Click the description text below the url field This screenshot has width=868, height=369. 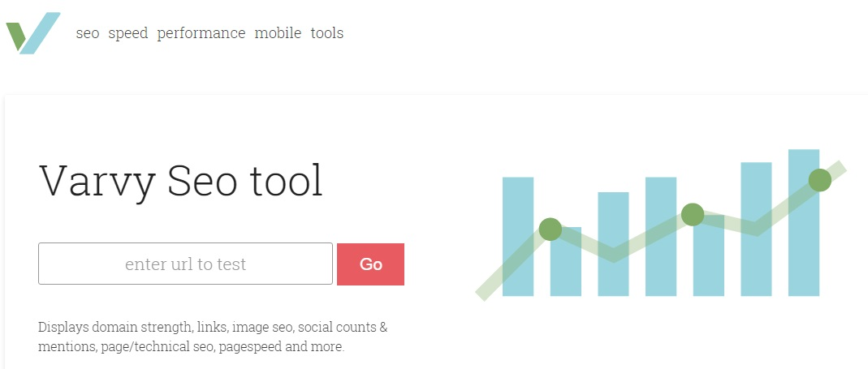coord(213,337)
